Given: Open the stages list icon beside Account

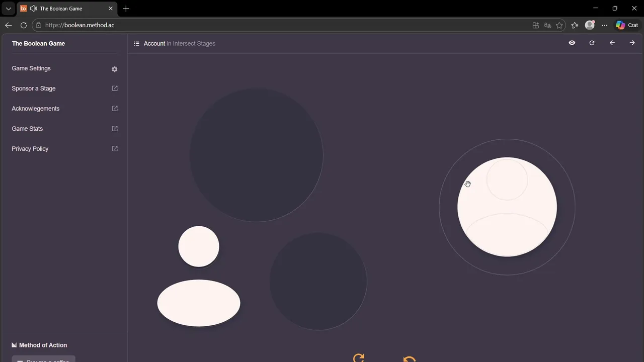Looking at the screenshot, I should 136,44.
